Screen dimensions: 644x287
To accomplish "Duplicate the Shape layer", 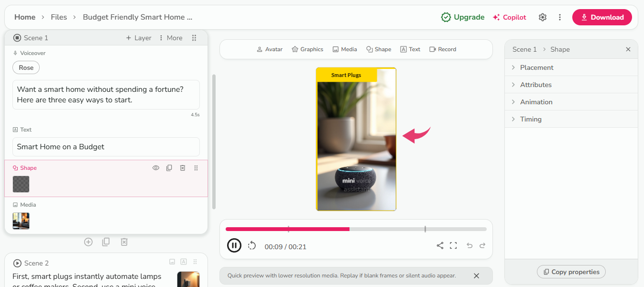I will (x=169, y=167).
